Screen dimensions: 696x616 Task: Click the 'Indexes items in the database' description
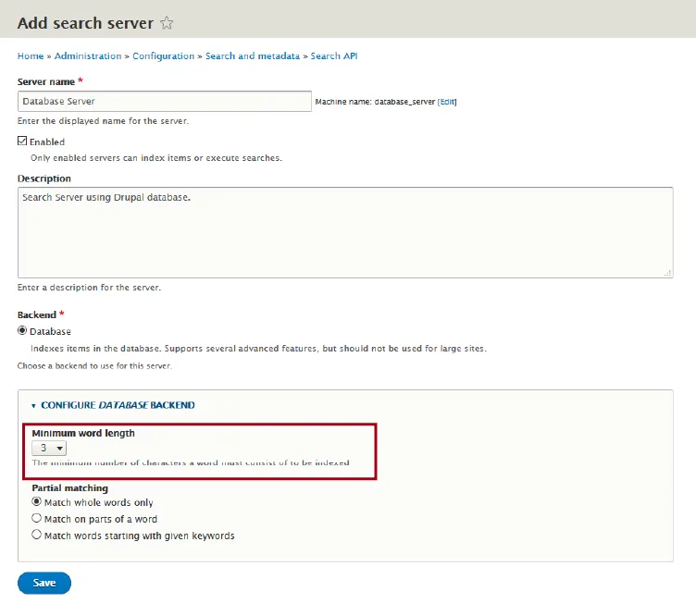click(x=259, y=349)
